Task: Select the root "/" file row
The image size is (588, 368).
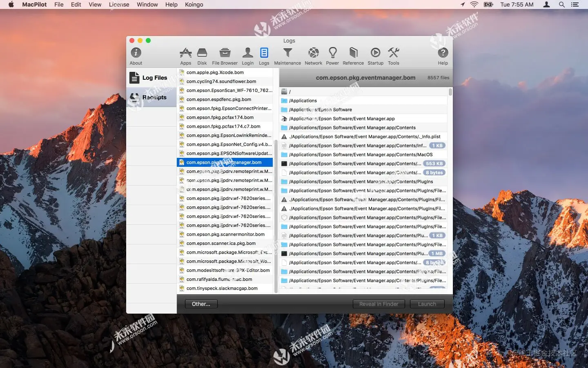Action: [363, 92]
